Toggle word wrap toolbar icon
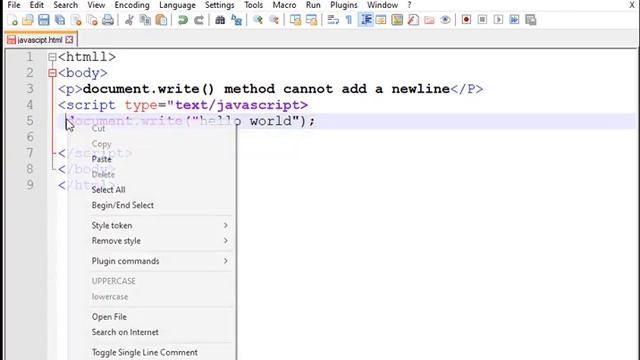This screenshot has width=640, height=360. pyautogui.click(x=333, y=20)
